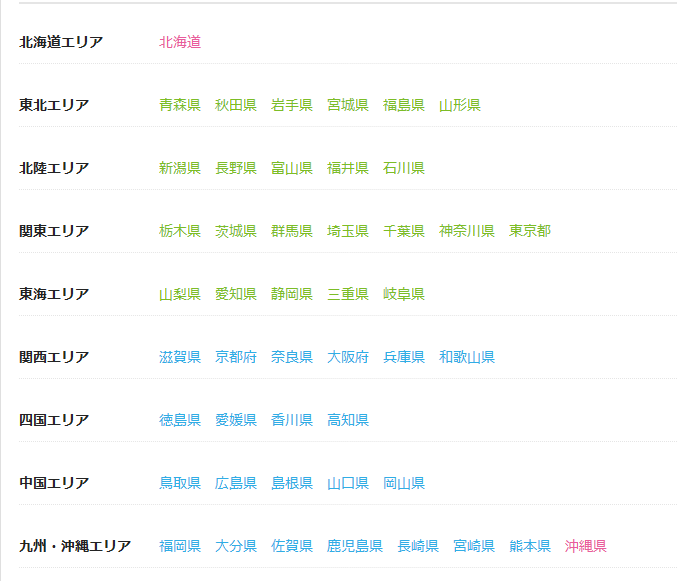Viewport: 694px width, 581px height.
Task: Open the 石川県 link
Action: tap(404, 168)
